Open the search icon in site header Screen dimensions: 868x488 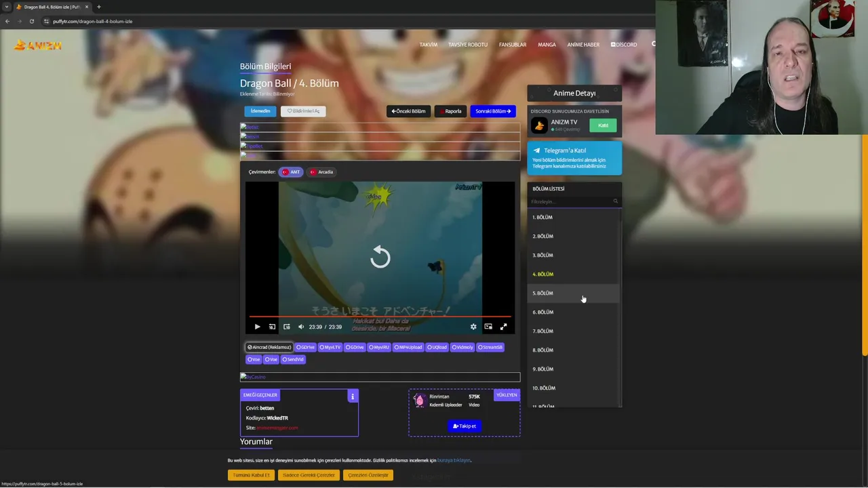click(653, 44)
